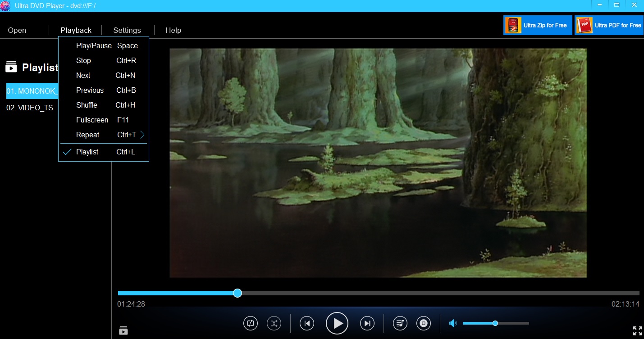The height and width of the screenshot is (339, 644).
Task: Click the playlist icon beside the stop button
Action: [400, 323]
